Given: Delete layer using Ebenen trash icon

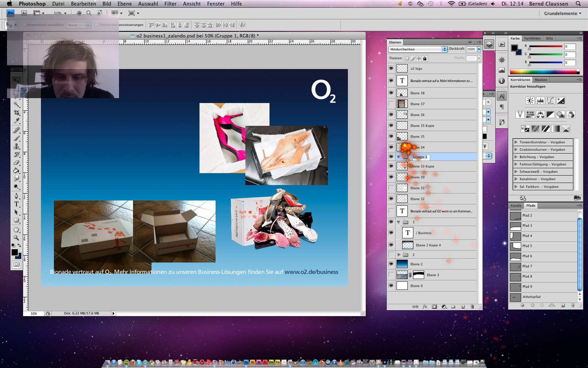Looking at the screenshot, I should (472, 307).
